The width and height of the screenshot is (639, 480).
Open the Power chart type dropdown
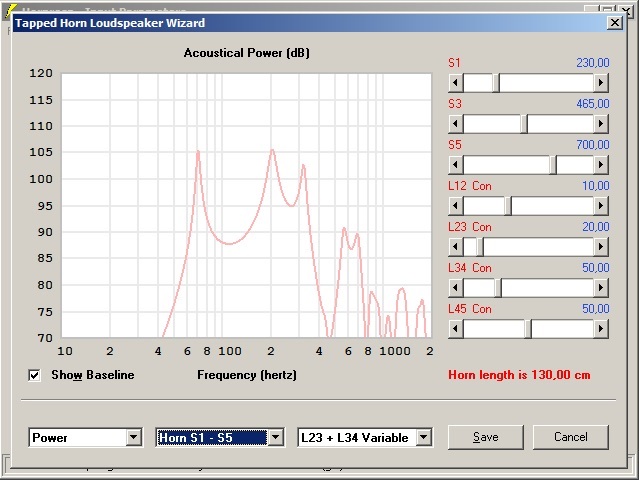[x=134, y=437]
